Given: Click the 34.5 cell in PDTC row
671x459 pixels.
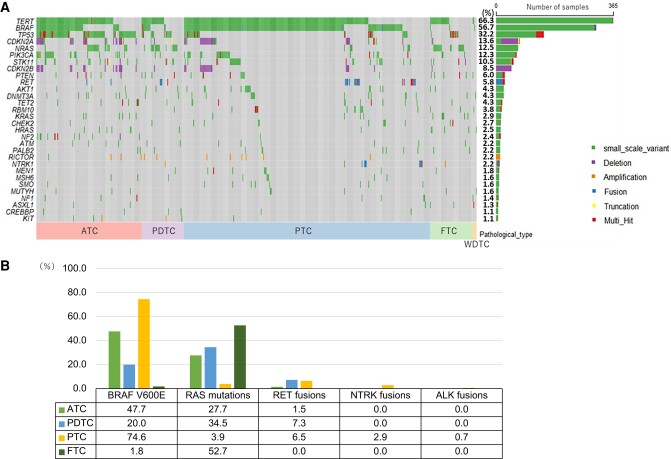Looking at the screenshot, I should (x=217, y=423).
